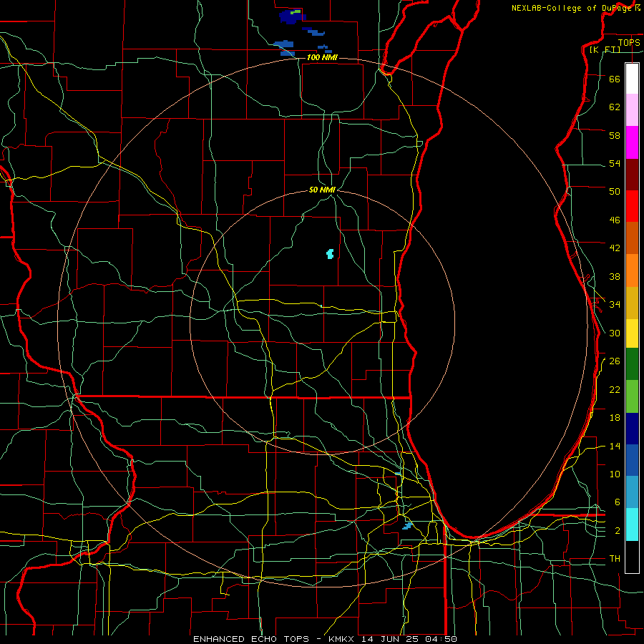The width and height of the screenshot is (644, 644).
Task: Click legend value 10
Action: [615, 474]
